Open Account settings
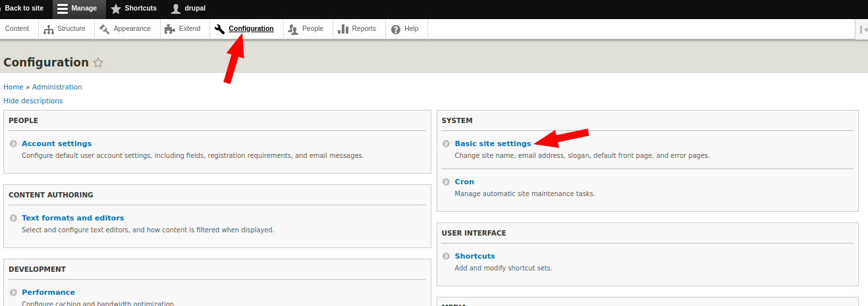This screenshot has width=868, height=306. click(x=57, y=143)
